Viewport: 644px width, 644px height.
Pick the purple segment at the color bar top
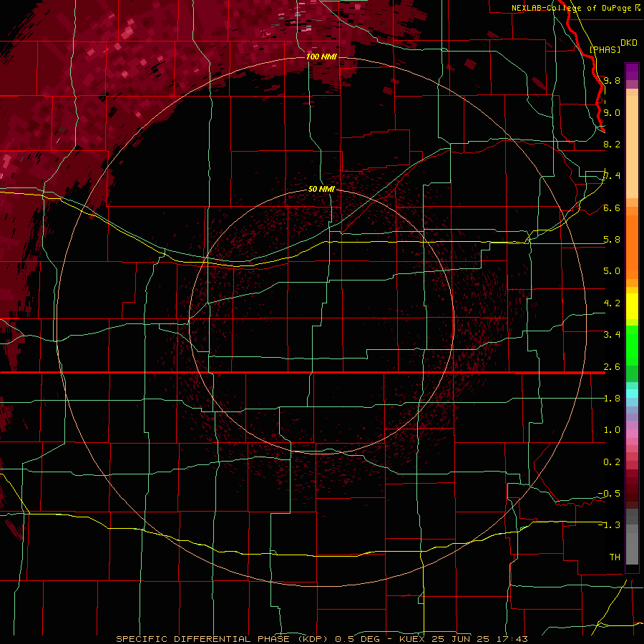pyautogui.click(x=632, y=72)
